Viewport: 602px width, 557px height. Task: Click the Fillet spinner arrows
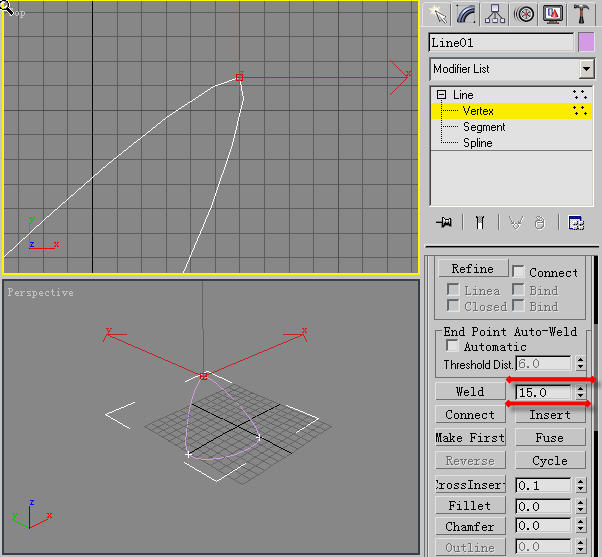pos(580,506)
